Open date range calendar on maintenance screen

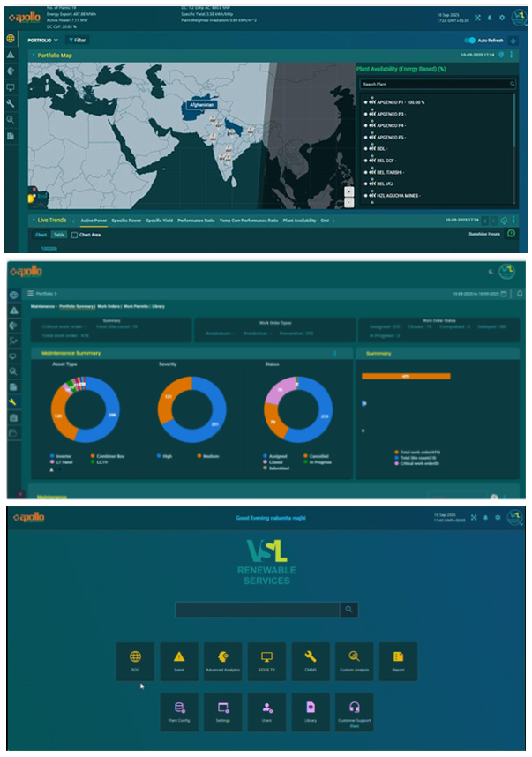coord(504,294)
